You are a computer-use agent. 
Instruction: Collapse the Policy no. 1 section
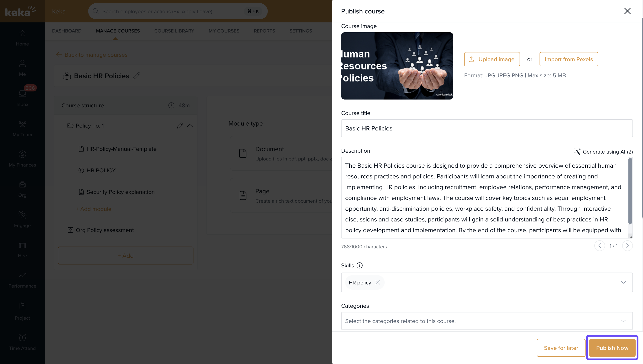click(190, 126)
